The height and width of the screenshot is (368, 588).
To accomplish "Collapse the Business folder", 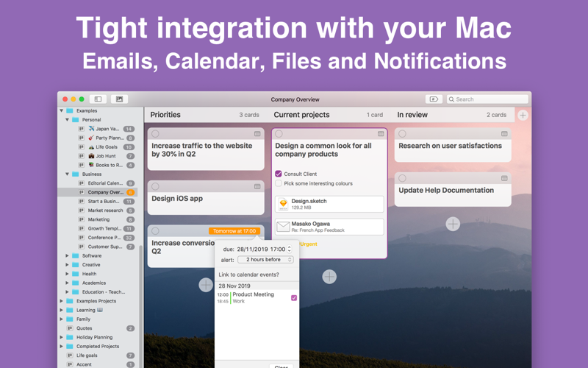I will tap(67, 174).
